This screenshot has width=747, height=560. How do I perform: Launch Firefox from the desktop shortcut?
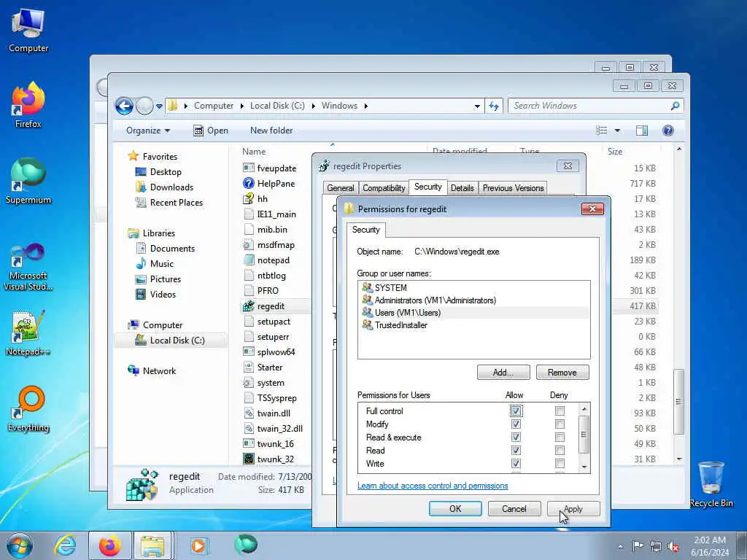[x=28, y=106]
